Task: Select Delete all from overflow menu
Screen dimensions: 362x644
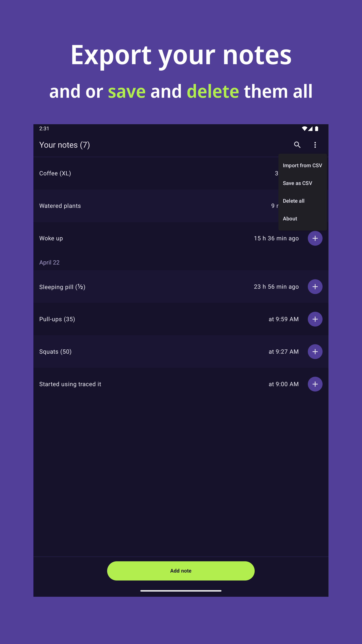Action: pyautogui.click(x=294, y=201)
